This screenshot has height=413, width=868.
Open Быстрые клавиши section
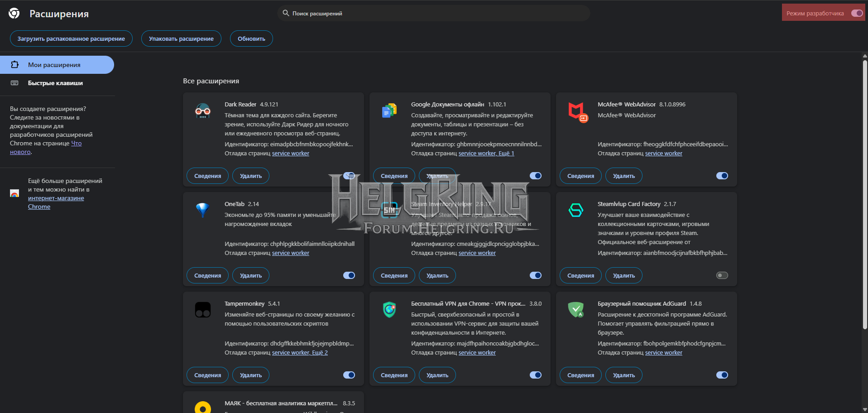pos(57,83)
